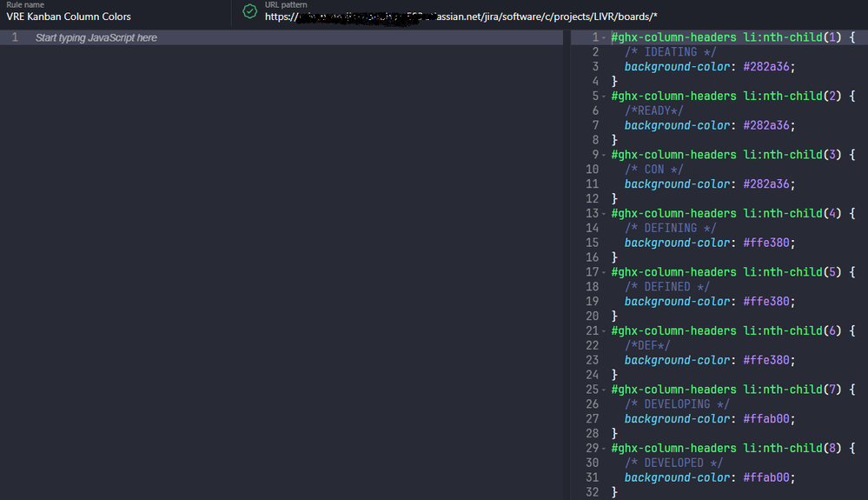Collapse the li:nth-child(6) CSS block fold arrow
Image resolution: width=868 pixels, height=500 pixels.
(604, 331)
